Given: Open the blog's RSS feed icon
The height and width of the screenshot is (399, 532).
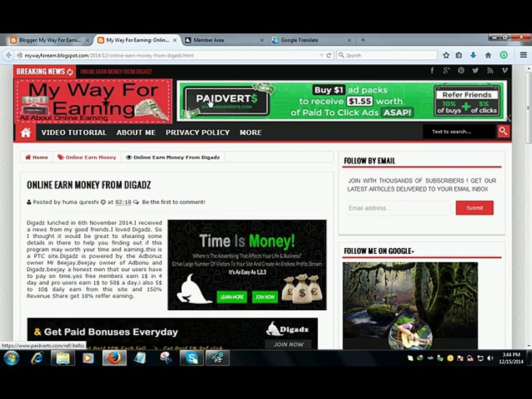Looking at the screenshot, I should pyautogui.click(x=490, y=70).
